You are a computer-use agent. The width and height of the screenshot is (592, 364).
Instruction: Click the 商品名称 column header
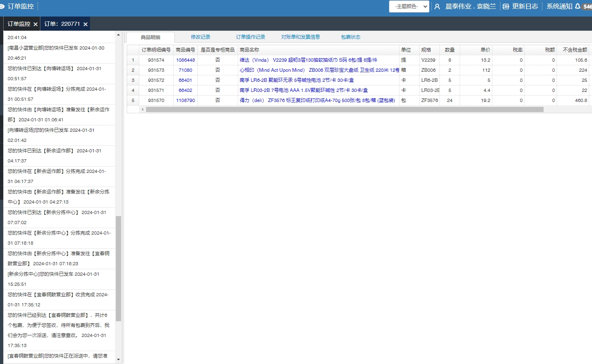coord(318,50)
